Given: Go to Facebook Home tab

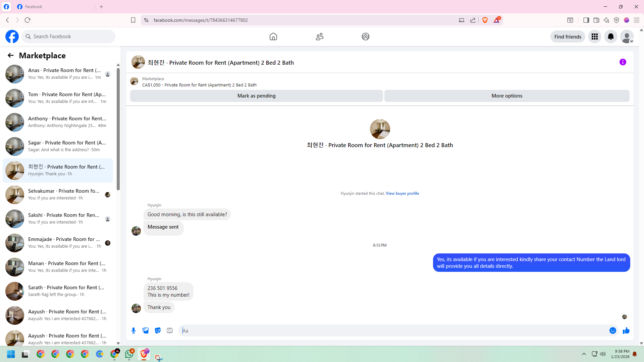Looking at the screenshot, I should (x=273, y=37).
